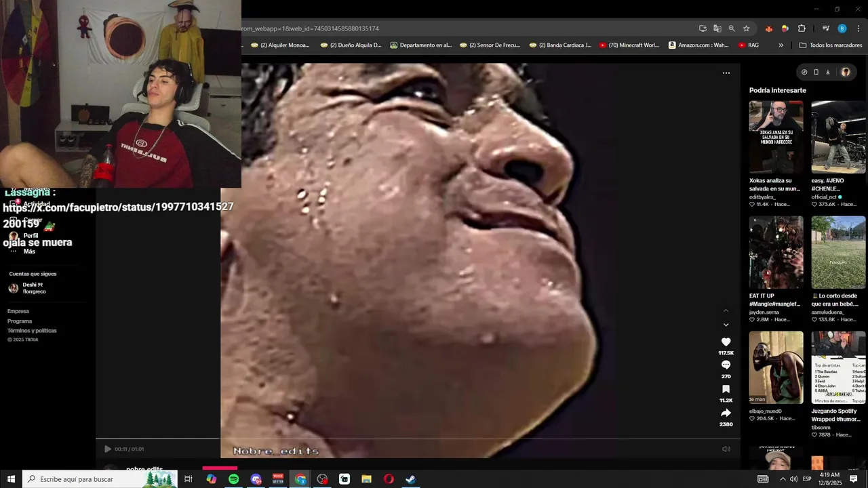The image size is (868, 488).
Task: Open the (2) Alquiler Monoa... bookmark
Action: tap(279, 45)
